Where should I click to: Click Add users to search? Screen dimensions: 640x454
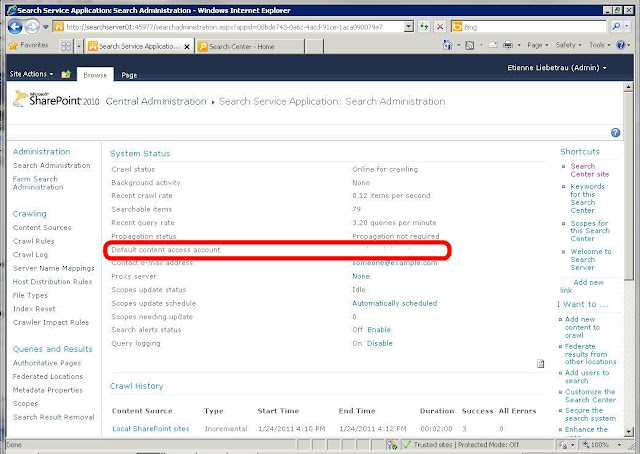[x=587, y=377]
